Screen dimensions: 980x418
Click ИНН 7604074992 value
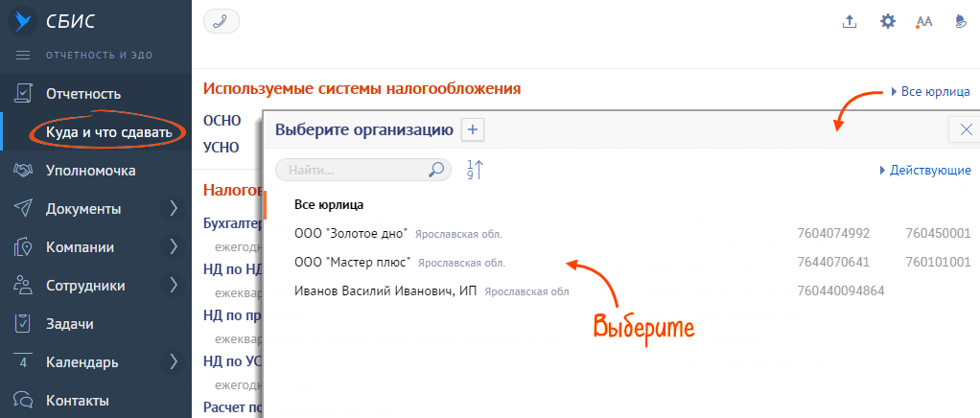[x=833, y=234]
